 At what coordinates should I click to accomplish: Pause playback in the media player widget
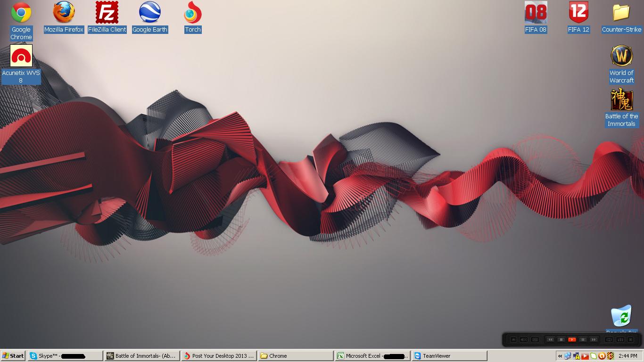pyautogui.click(x=583, y=339)
